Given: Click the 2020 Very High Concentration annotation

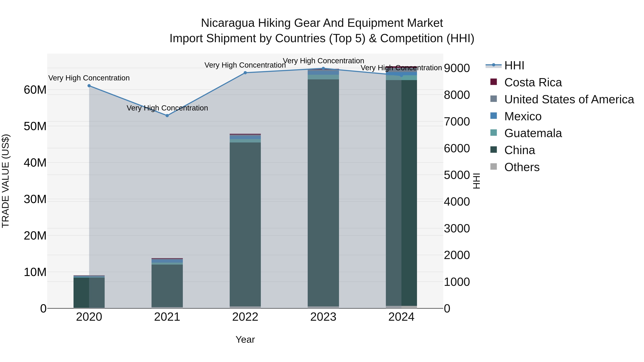Looking at the screenshot, I should pyautogui.click(x=89, y=78).
